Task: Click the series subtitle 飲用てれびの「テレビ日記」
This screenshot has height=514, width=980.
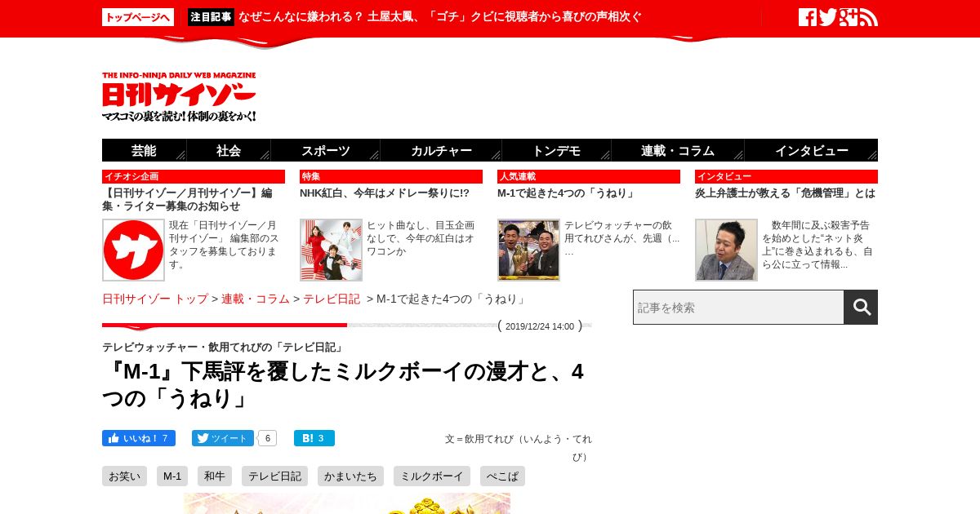Action: 223,347
